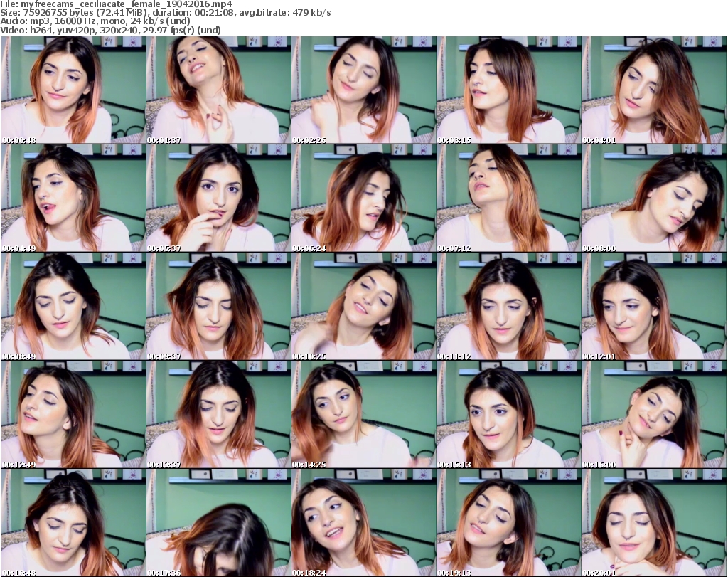Select the 00:10:25 thumbnail
Image resolution: width=728 pixels, height=577 pixels.
pos(363,307)
